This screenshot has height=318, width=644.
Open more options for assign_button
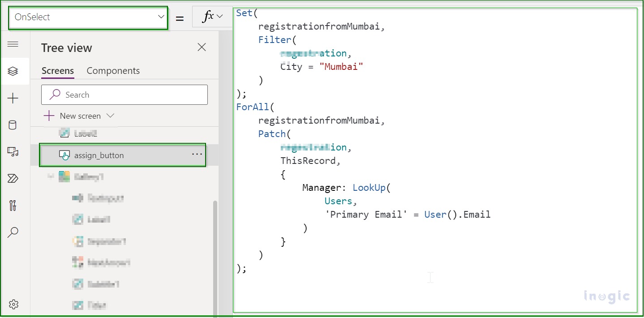[197, 154]
